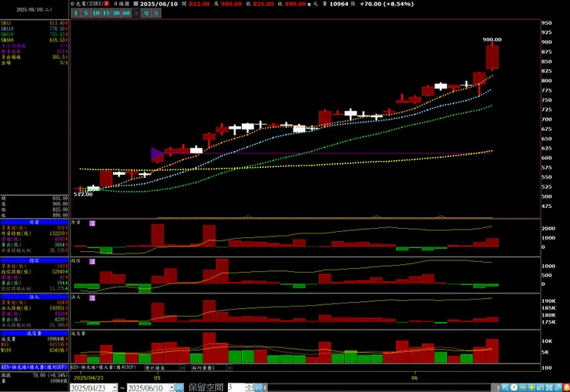This screenshot has width=570, height=392.
Task: Select the 30-minute timeframe button
Action: point(116,13)
